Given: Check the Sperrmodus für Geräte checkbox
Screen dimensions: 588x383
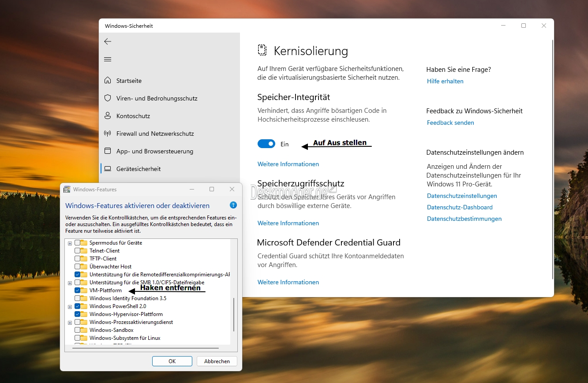Looking at the screenshot, I should click(78, 243).
